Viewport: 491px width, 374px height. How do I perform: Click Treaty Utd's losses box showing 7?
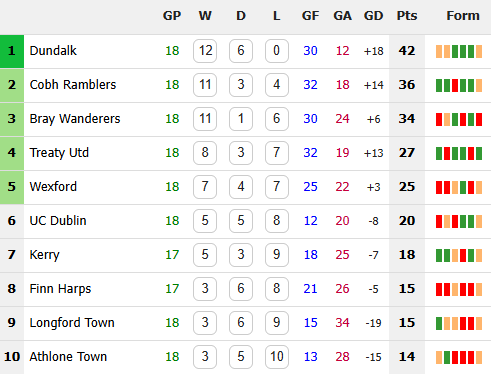[x=277, y=153]
